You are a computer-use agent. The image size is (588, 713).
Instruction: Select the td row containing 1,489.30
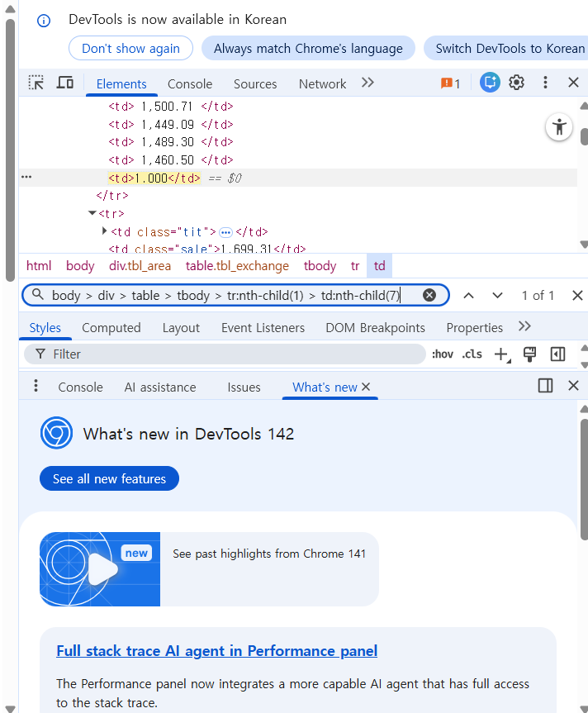[x=171, y=142]
